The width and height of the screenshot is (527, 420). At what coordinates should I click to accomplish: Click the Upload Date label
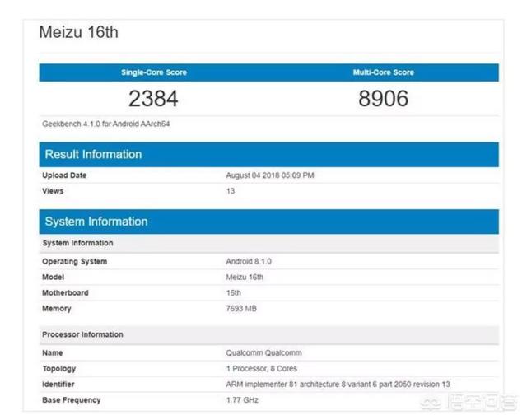64,175
